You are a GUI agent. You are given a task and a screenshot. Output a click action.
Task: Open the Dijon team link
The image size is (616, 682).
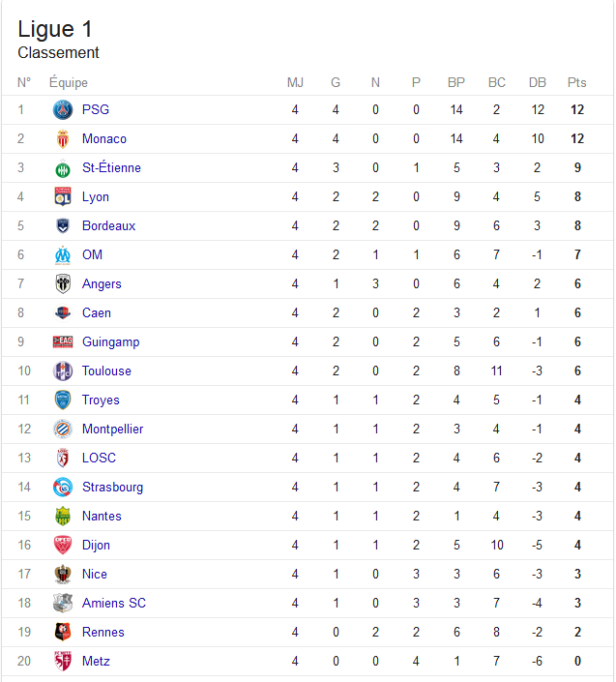(x=96, y=545)
